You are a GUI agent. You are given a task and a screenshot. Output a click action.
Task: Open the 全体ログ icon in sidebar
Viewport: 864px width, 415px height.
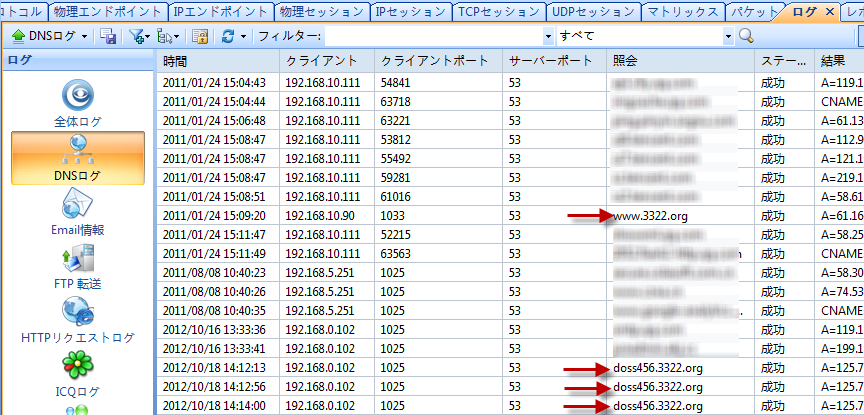(x=77, y=103)
